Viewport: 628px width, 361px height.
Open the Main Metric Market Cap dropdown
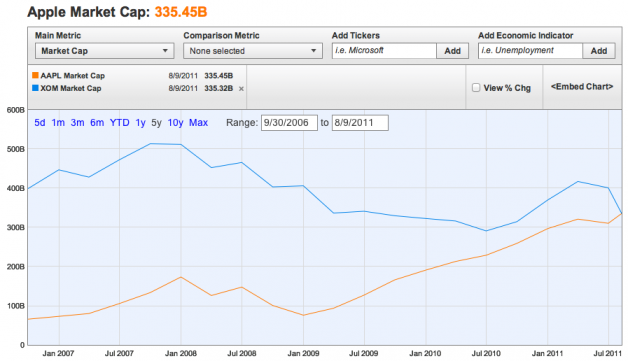[x=105, y=51]
